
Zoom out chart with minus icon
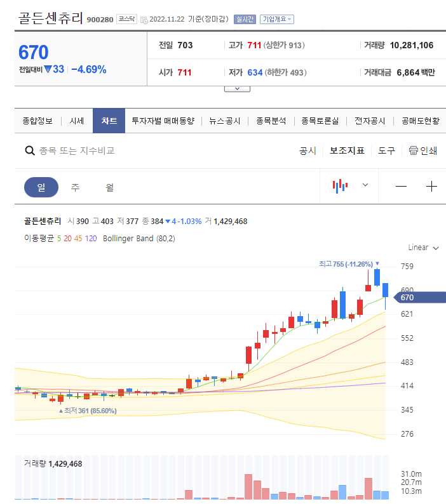click(401, 187)
